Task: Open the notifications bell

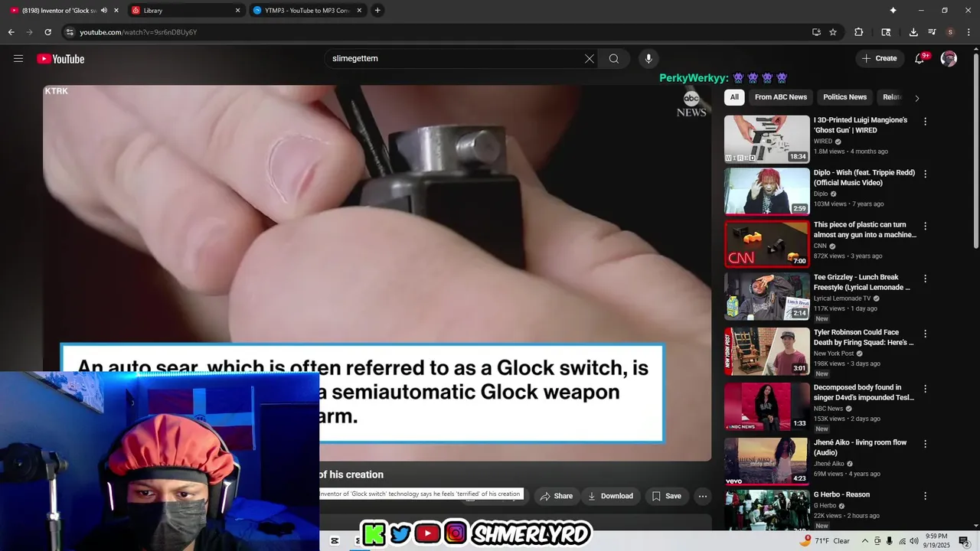Action: 920,59
